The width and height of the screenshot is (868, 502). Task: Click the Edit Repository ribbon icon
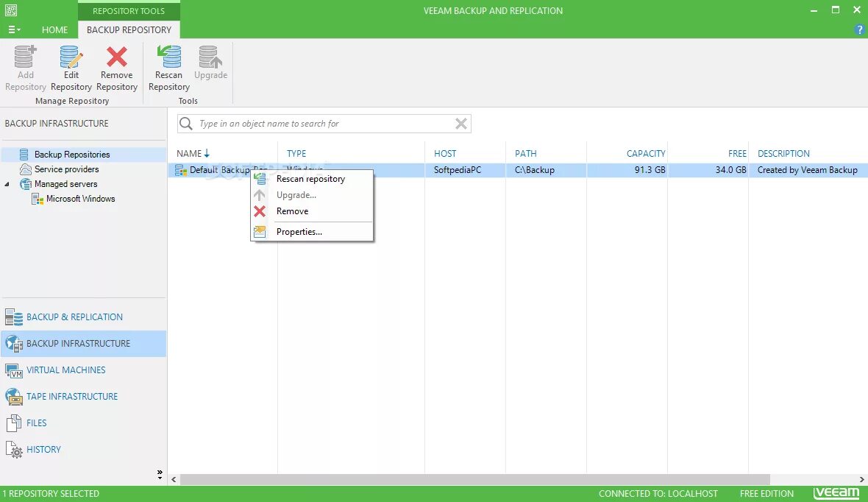coord(71,57)
